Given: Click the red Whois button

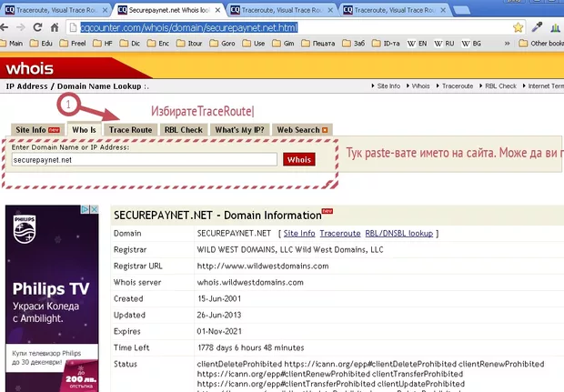Looking at the screenshot, I should [299, 160].
